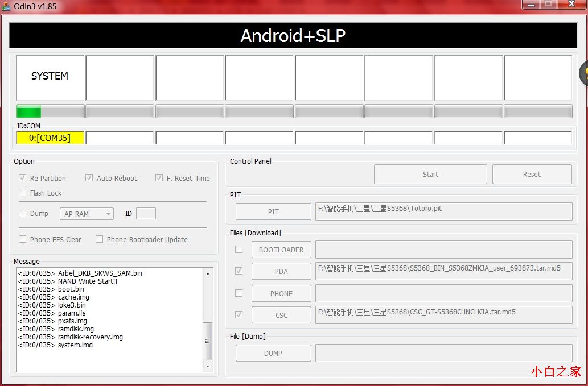Check the Phone EFS Clear option

pos(23,239)
